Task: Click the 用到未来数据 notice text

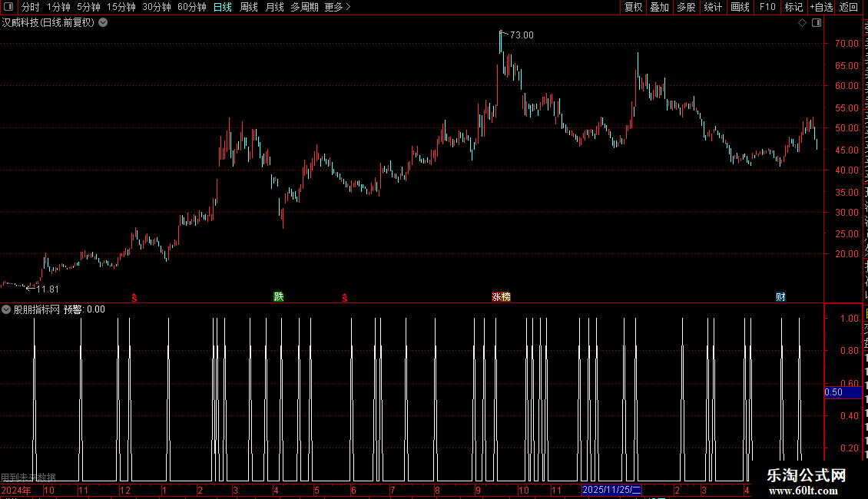Action: [28, 477]
